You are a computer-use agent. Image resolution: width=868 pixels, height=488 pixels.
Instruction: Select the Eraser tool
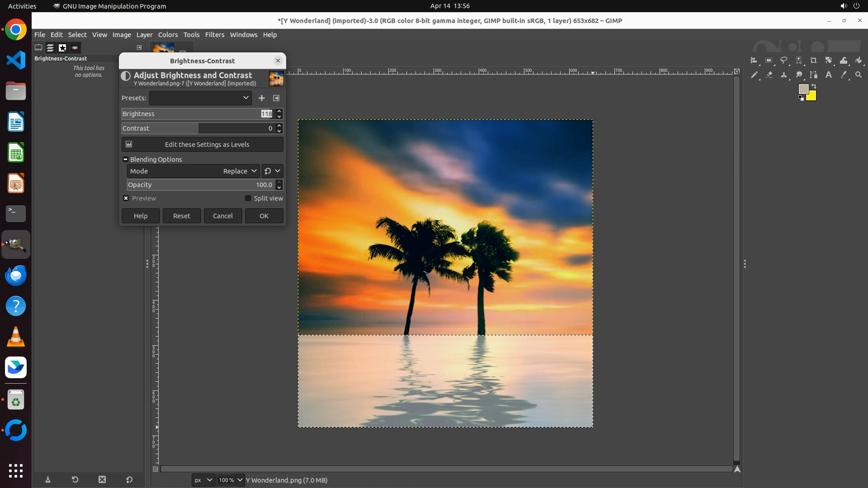tap(769, 75)
